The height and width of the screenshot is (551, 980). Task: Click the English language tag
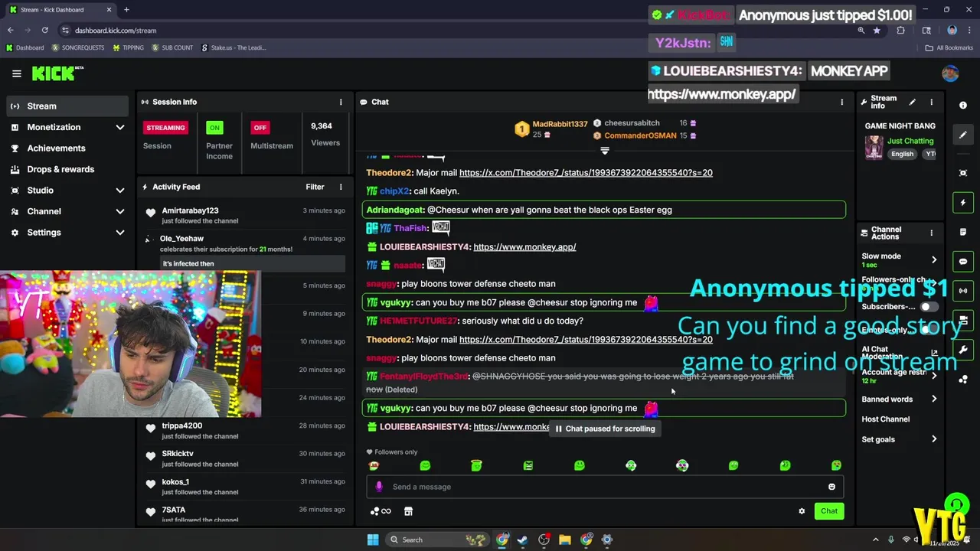tap(902, 154)
